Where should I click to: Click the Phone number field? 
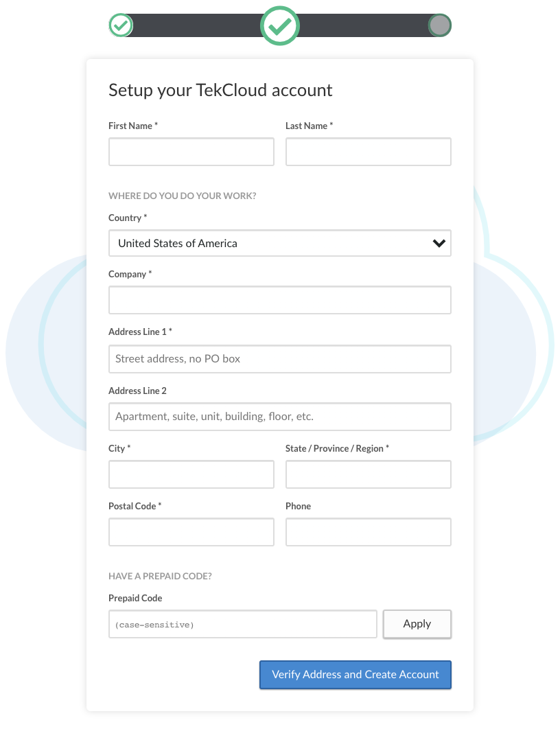tap(368, 532)
